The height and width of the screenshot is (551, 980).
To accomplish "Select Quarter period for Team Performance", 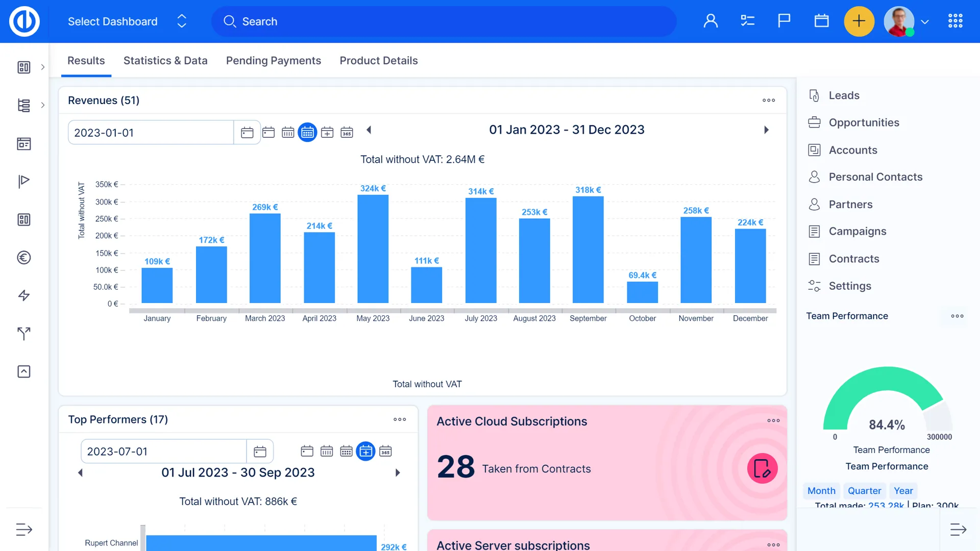I will pos(864,491).
